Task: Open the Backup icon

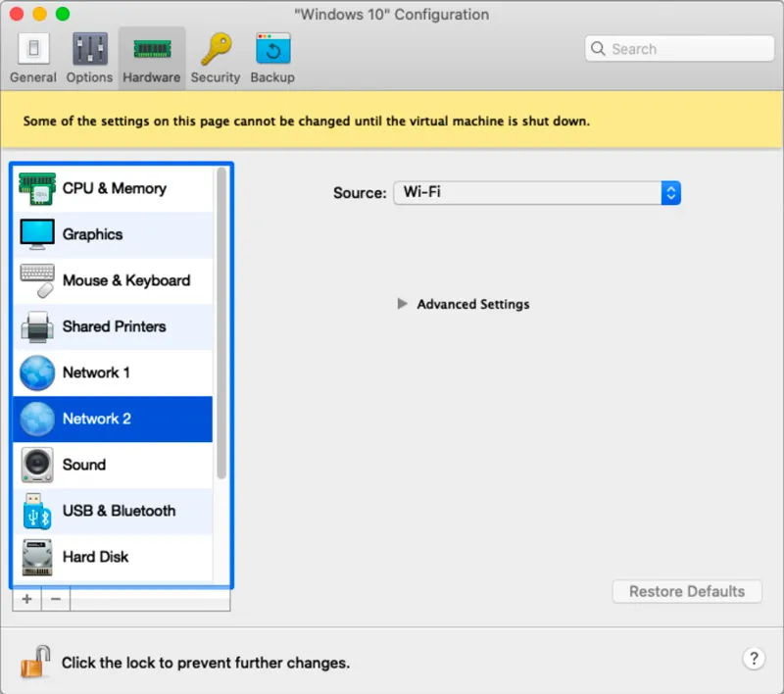Action: 273,48
